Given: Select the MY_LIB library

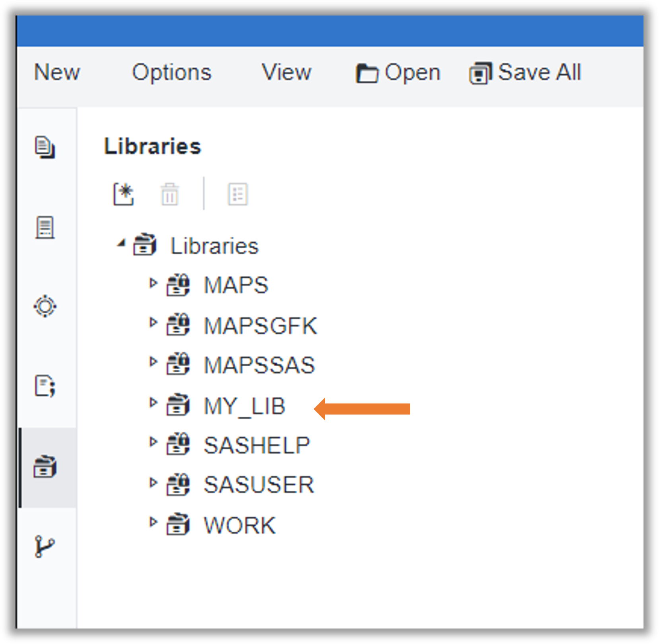Looking at the screenshot, I should tap(245, 406).
